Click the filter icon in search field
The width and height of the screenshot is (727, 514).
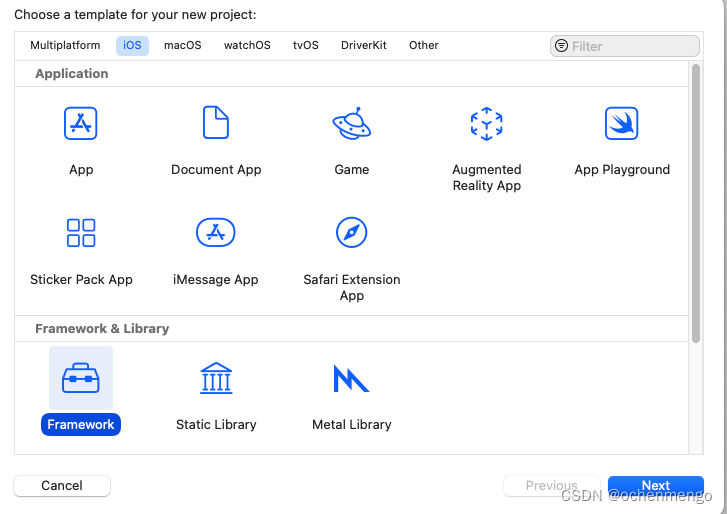pyautogui.click(x=561, y=45)
